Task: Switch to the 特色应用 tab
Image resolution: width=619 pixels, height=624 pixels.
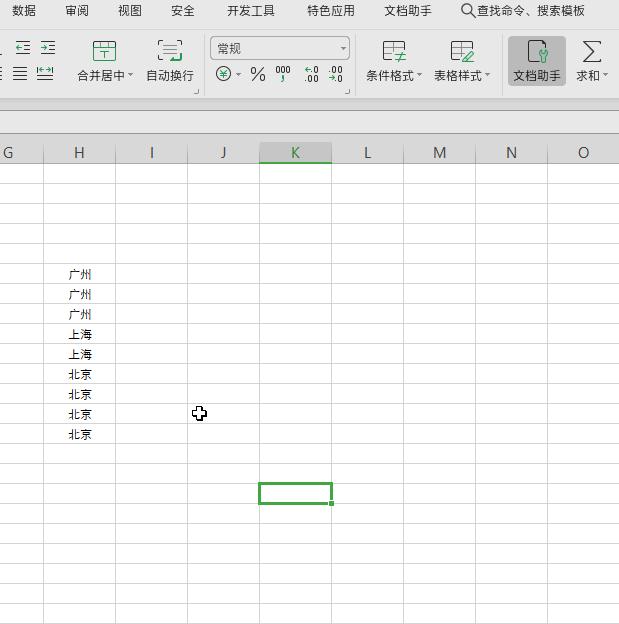Action: (331, 11)
